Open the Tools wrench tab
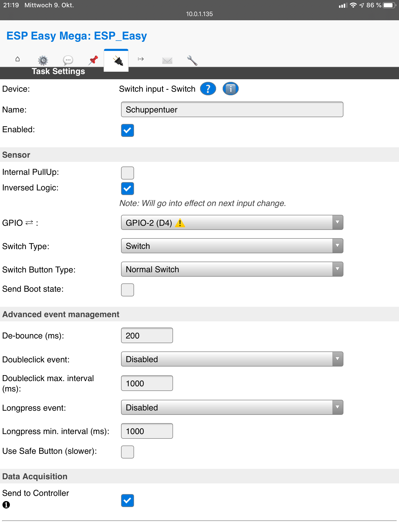The width and height of the screenshot is (399, 532). (x=192, y=60)
